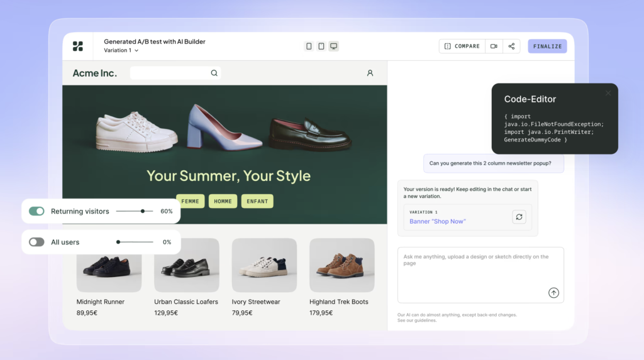Toggle on All users switch
The image size is (644, 360).
tap(36, 242)
